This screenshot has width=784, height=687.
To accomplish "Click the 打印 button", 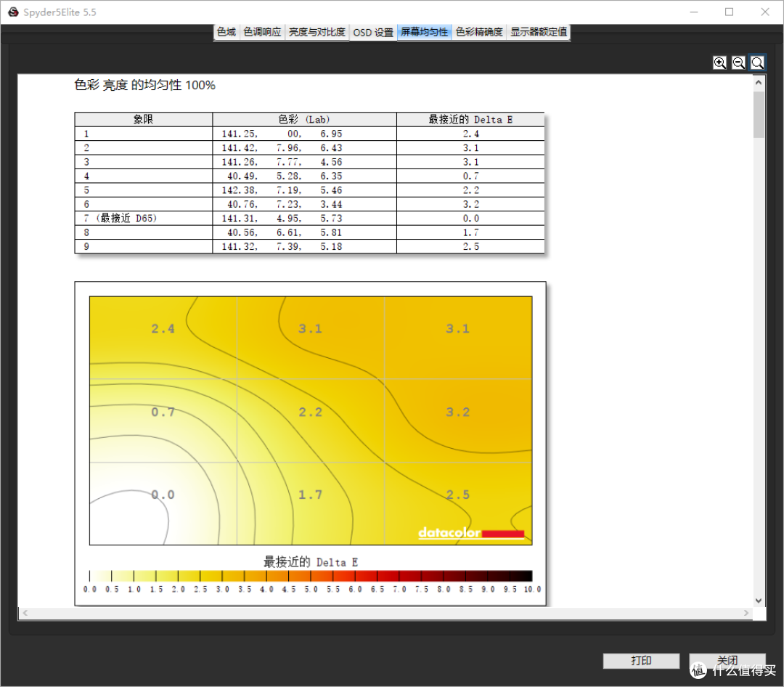I will click(x=641, y=660).
